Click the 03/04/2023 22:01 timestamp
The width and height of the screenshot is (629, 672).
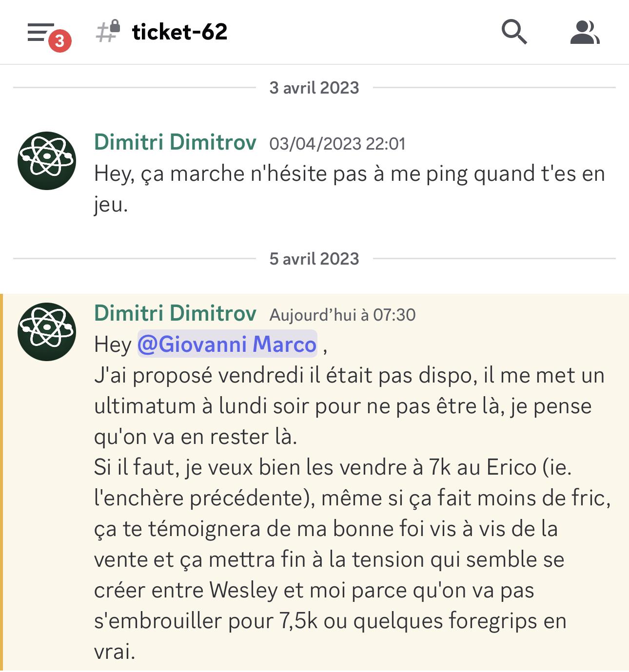tap(337, 144)
